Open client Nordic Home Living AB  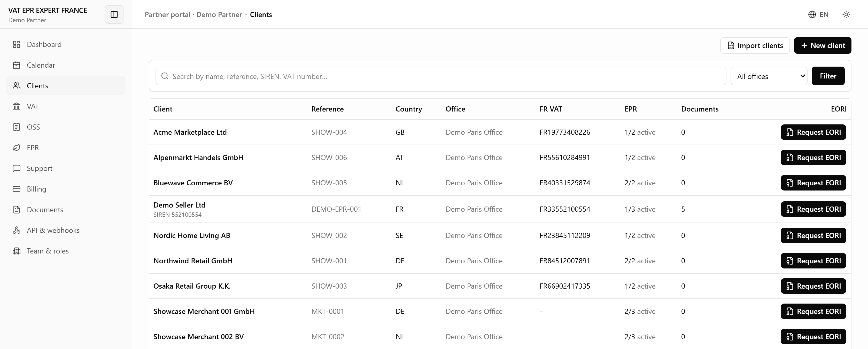(x=192, y=235)
